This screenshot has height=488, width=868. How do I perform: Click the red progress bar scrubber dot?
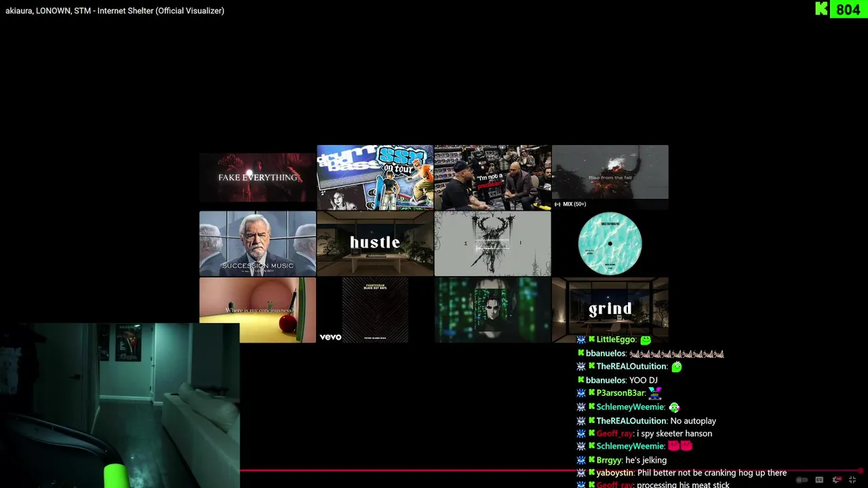click(860, 470)
